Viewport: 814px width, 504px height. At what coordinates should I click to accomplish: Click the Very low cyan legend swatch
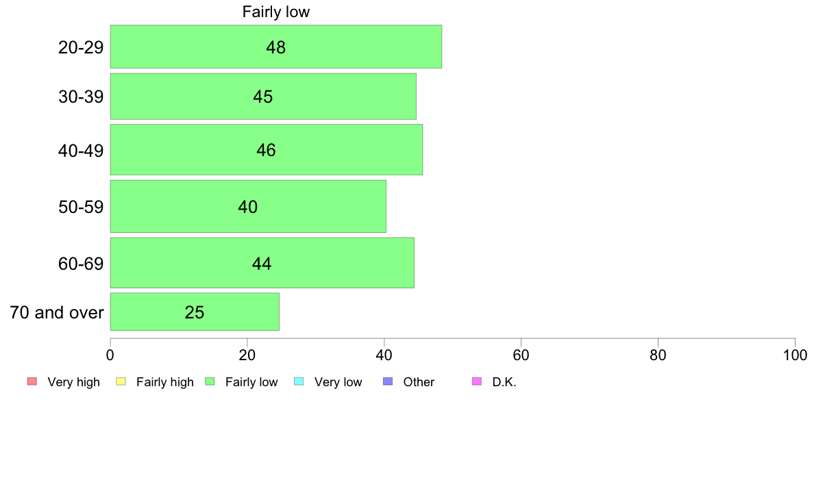point(299,381)
